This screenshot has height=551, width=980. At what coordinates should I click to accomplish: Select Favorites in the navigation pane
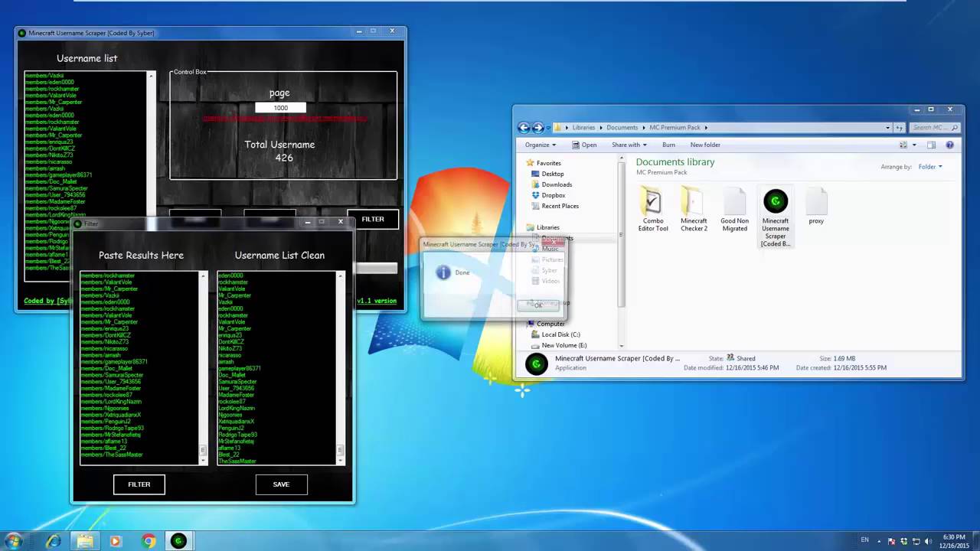[x=548, y=163]
